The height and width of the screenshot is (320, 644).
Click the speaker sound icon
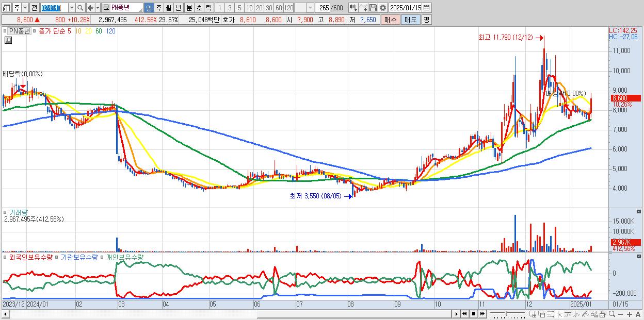(90, 8)
